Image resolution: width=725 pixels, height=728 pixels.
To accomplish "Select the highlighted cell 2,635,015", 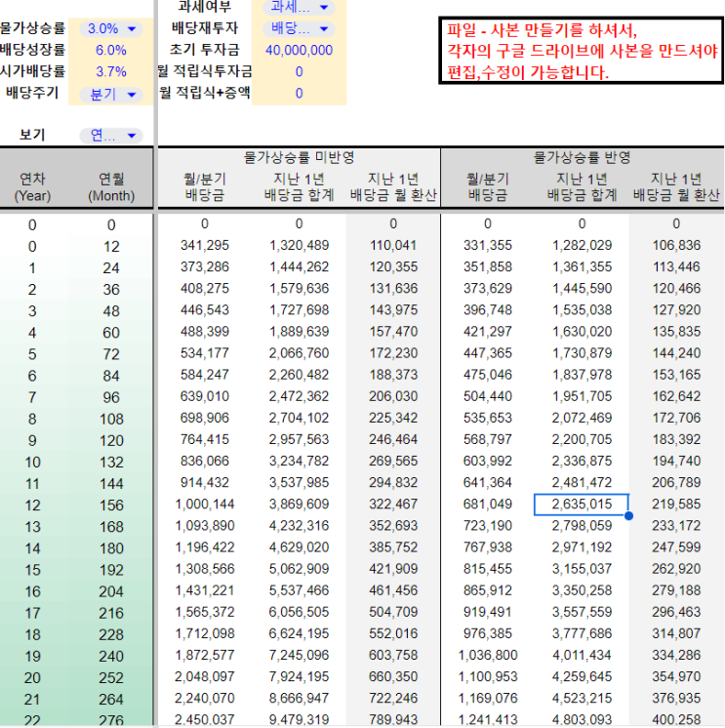I will (x=582, y=505).
